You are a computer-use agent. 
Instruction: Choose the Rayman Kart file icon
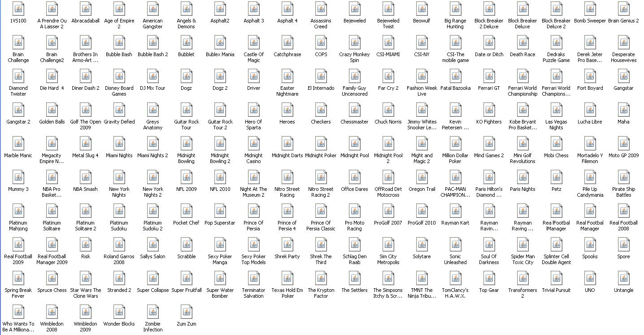pos(456,211)
